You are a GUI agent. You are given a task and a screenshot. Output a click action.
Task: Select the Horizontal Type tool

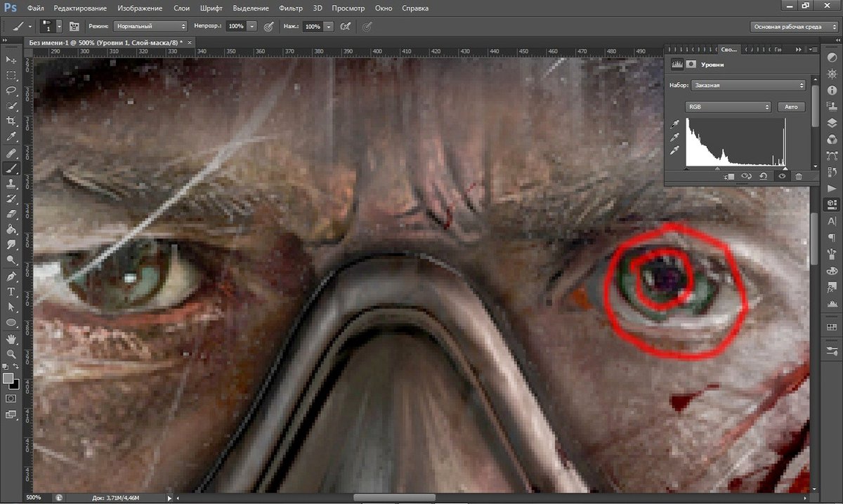[x=11, y=291]
